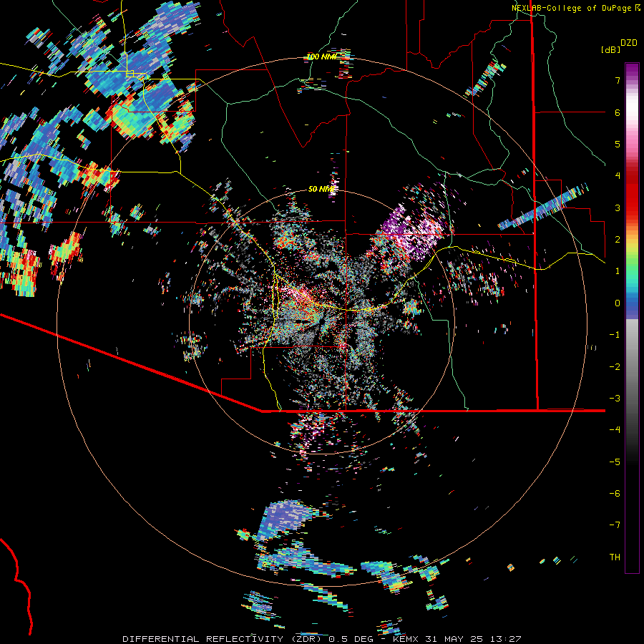The width and height of the screenshot is (644, 644).
Task: Click the DZD legend title
Action: coord(629,43)
